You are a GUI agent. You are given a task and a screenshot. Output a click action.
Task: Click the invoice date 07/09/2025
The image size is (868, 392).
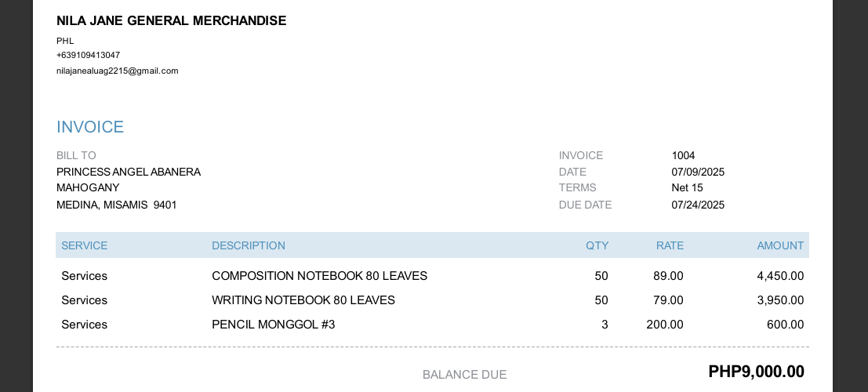coord(698,172)
